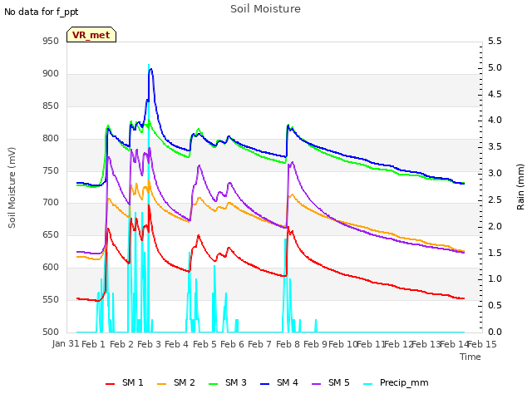Toggle the SM 3 legend entry
The width and height of the screenshot is (532, 399).
coord(227,383)
